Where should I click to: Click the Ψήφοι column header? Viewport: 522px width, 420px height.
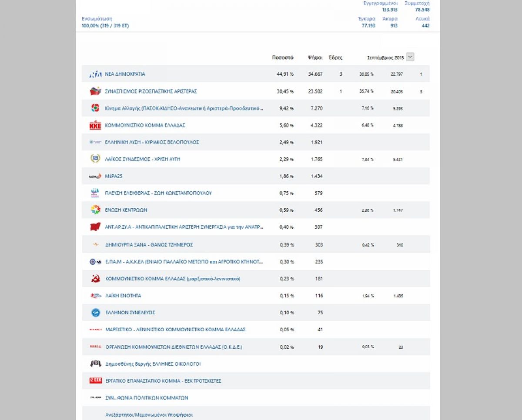click(x=315, y=57)
